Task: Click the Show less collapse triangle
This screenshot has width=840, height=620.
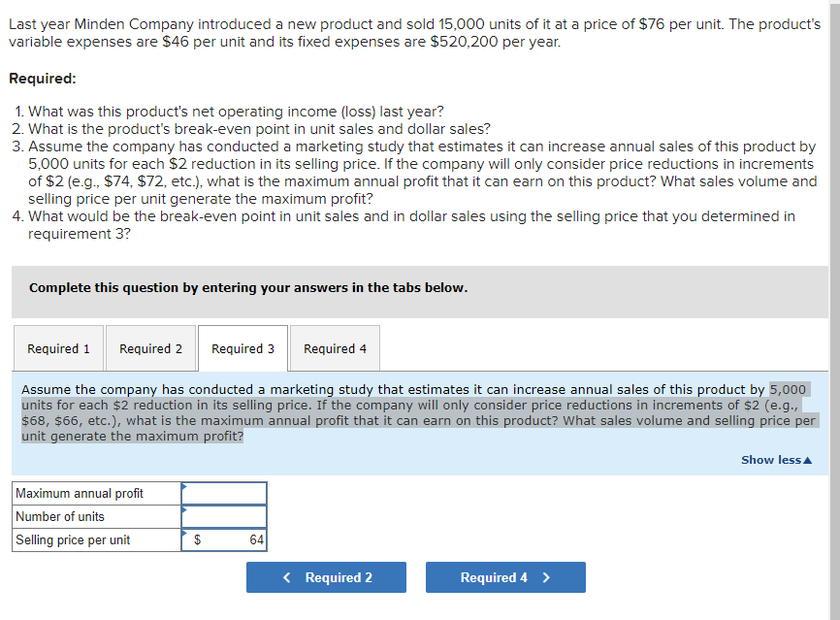Action: (807, 460)
